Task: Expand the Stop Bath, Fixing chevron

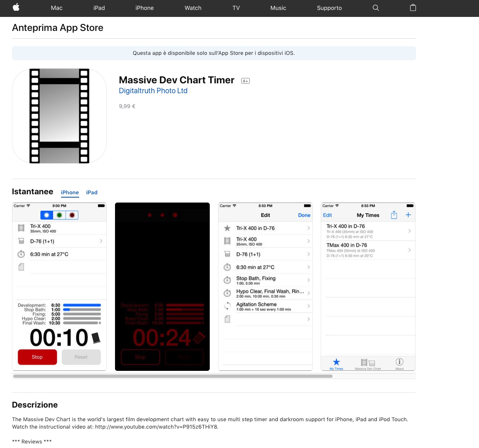Action: pyautogui.click(x=308, y=280)
